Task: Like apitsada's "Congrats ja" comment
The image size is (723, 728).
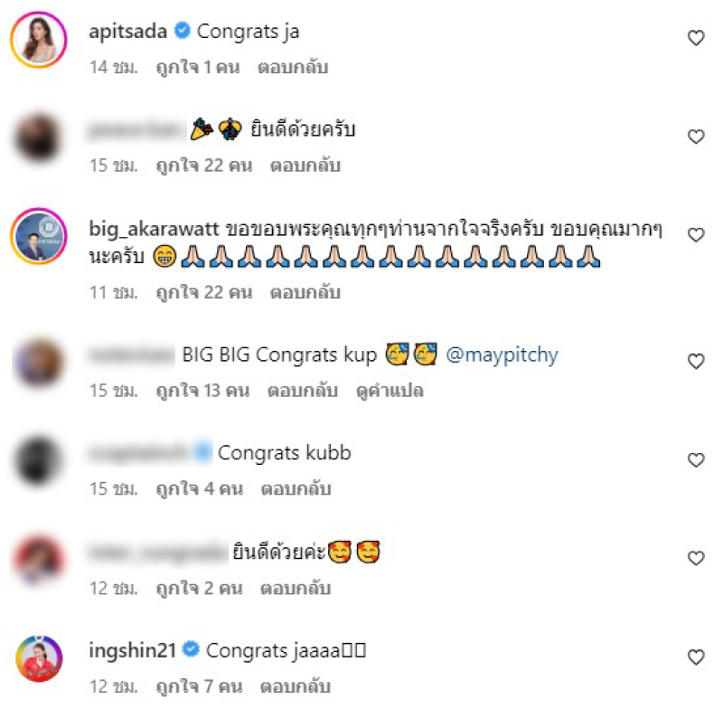Action: [x=696, y=38]
